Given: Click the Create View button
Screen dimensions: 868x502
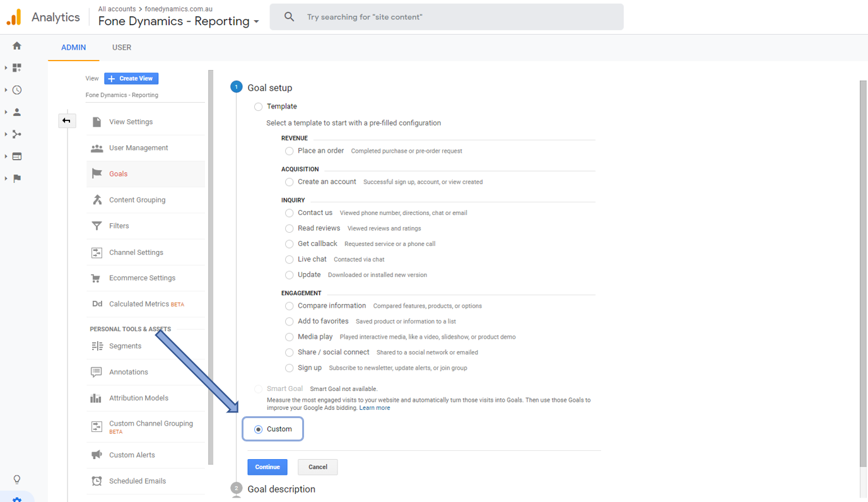Looking at the screenshot, I should click(131, 78).
